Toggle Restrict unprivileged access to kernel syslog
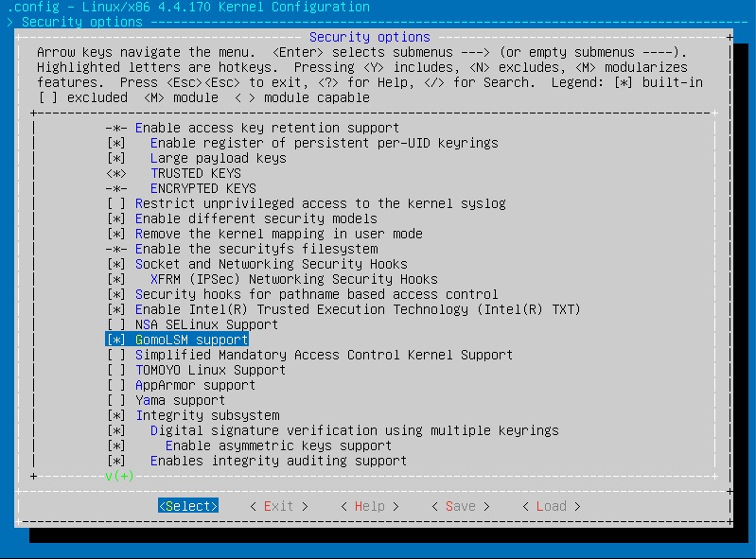Image resolution: width=756 pixels, height=559 pixels. click(115, 203)
